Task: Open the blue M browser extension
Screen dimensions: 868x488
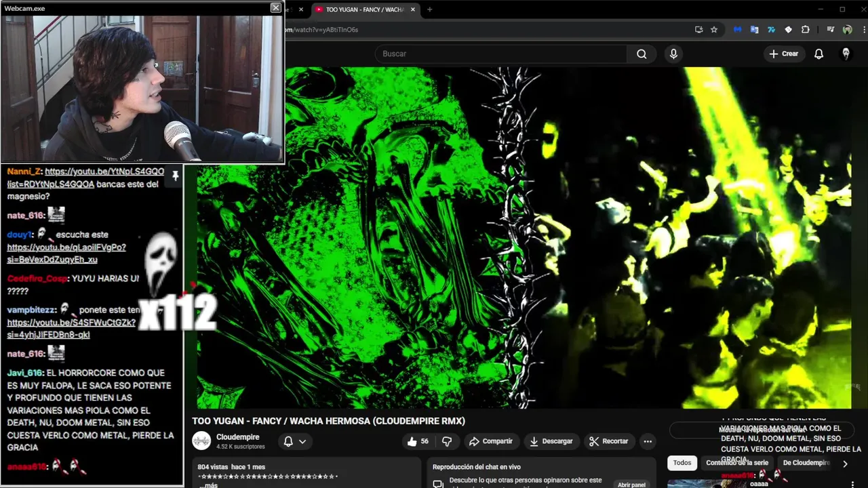Action: point(737,30)
